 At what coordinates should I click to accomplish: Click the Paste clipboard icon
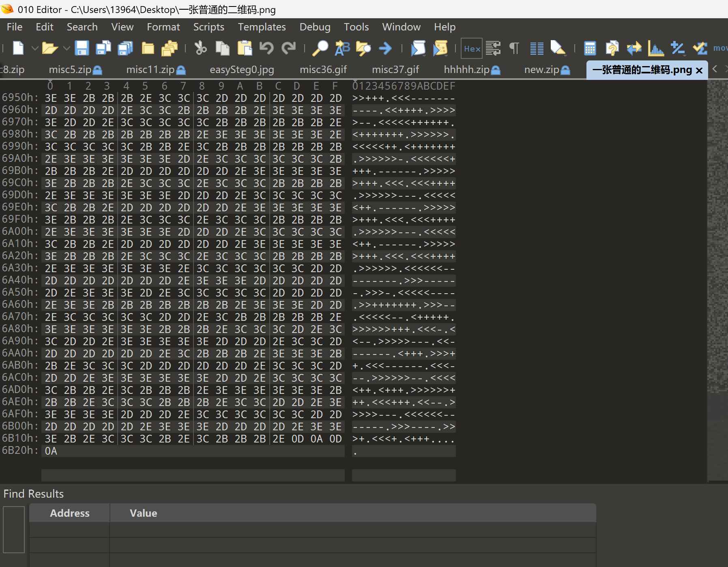[245, 48]
